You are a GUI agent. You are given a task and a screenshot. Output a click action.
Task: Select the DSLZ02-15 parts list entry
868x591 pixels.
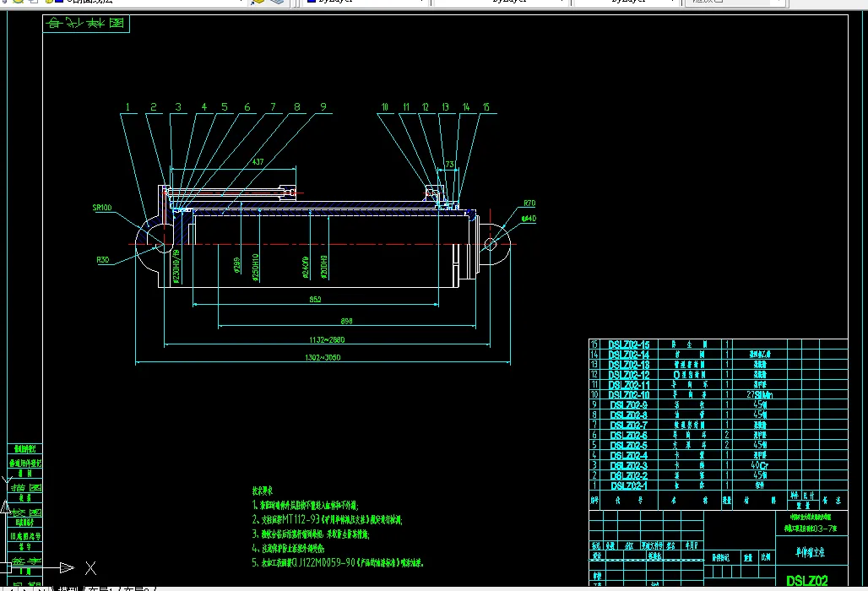(630, 344)
